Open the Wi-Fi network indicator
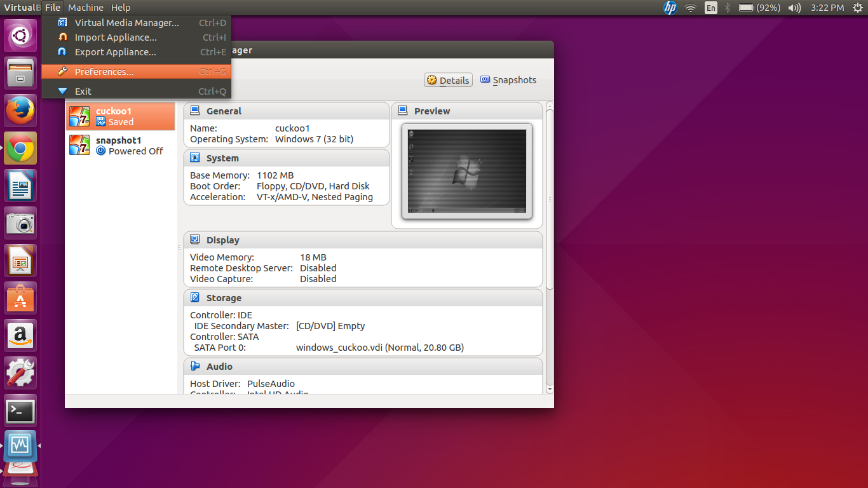Image resolution: width=868 pixels, height=488 pixels. (691, 8)
